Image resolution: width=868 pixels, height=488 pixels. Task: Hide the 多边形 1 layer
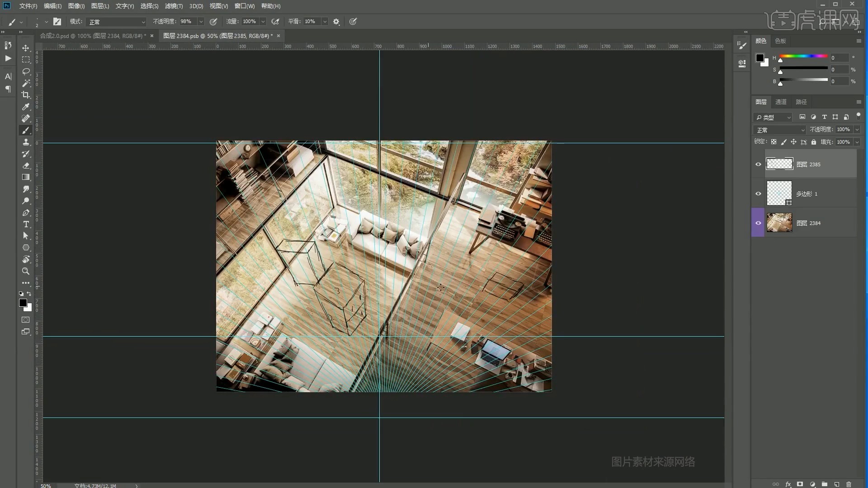pos(758,193)
